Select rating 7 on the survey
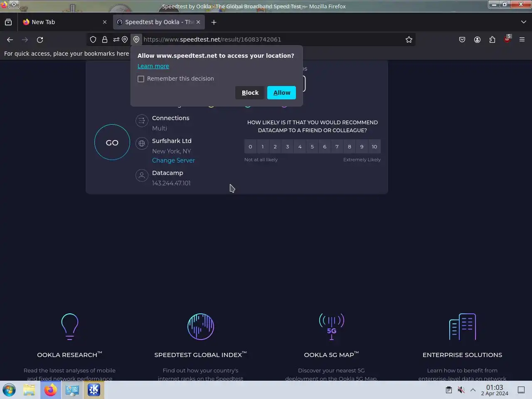The image size is (532, 399). 337,147
